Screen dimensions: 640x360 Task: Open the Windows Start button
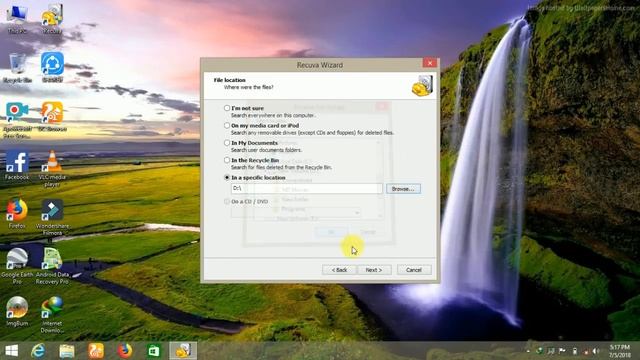click(x=11, y=351)
